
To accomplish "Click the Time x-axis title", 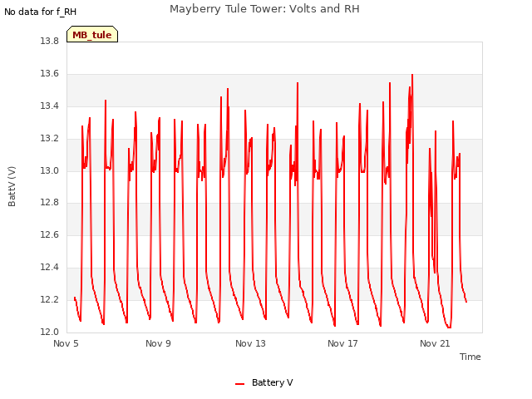I will point(470,357).
